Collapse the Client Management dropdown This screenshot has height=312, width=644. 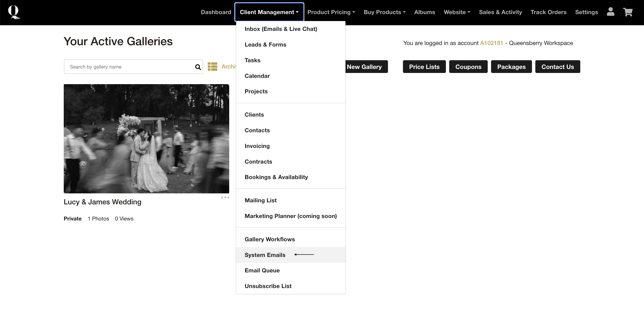[269, 12]
